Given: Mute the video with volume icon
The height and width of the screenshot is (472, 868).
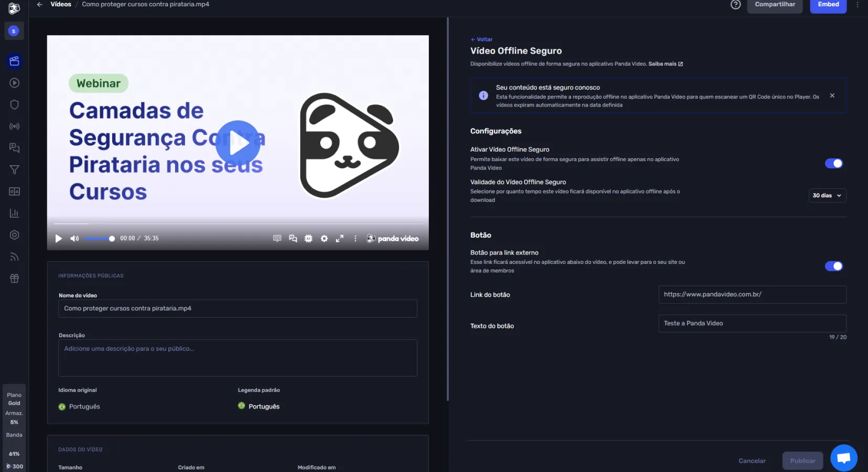Looking at the screenshot, I should [74, 239].
